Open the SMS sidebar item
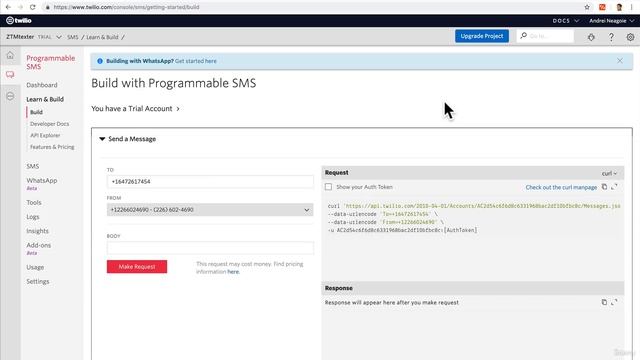The height and width of the screenshot is (360, 640). point(33,166)
